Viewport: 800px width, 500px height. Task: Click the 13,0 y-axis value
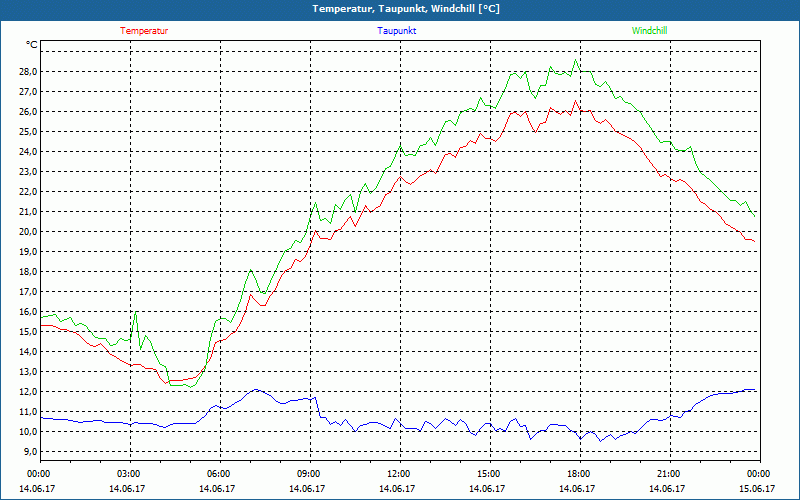point(29,372)
